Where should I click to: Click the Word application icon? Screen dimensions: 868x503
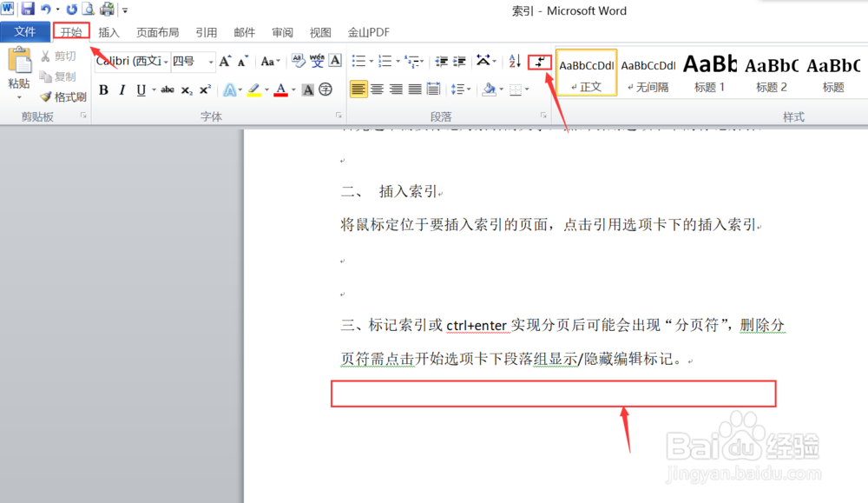8,9
